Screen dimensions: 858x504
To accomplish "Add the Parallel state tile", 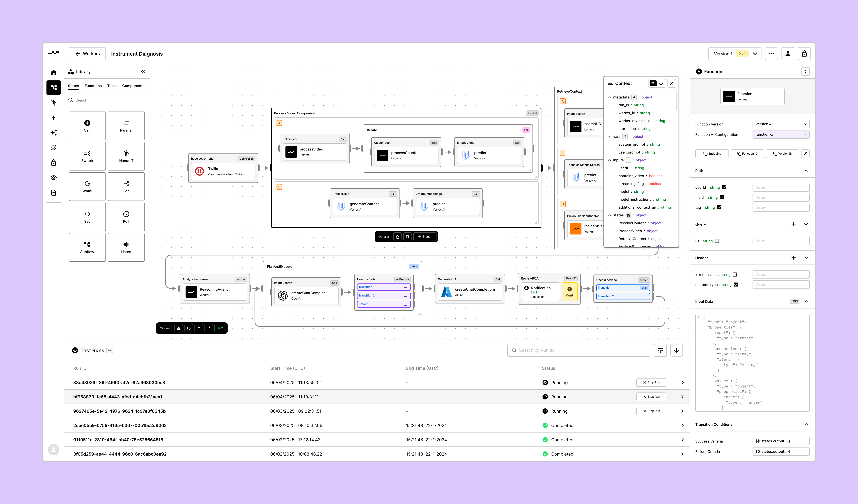I will [x=126, y=126].
